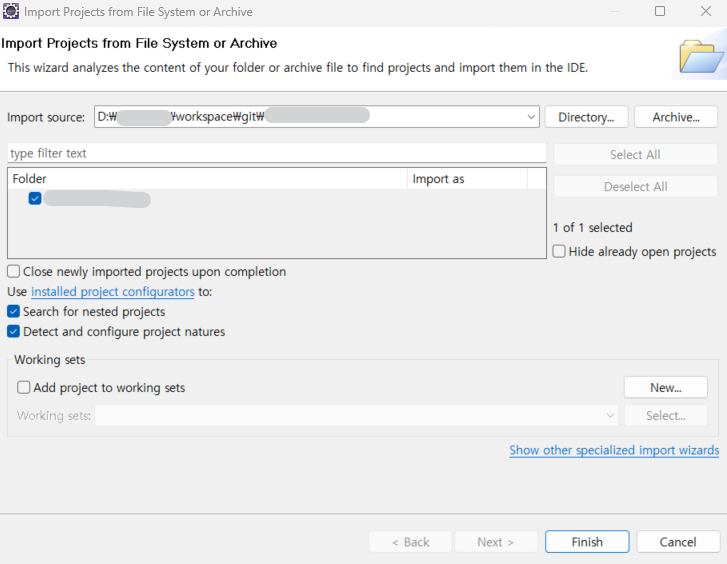Disable Detect and configure project natures
727x564 pixels.
pos(14,332)
